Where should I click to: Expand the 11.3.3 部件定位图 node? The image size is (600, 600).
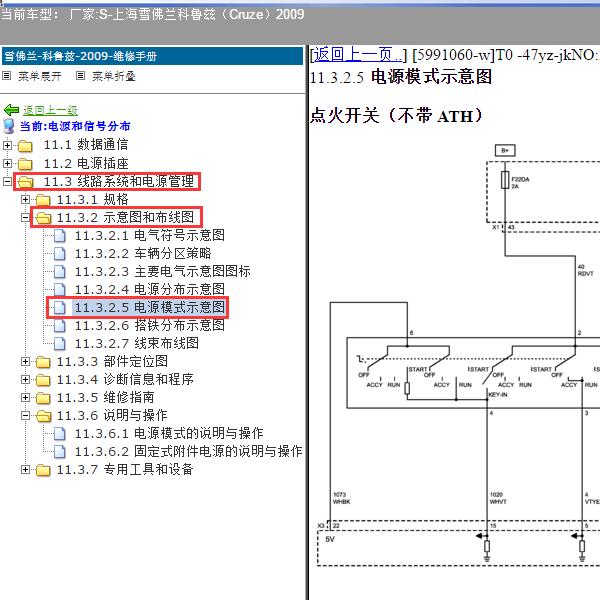25,362
